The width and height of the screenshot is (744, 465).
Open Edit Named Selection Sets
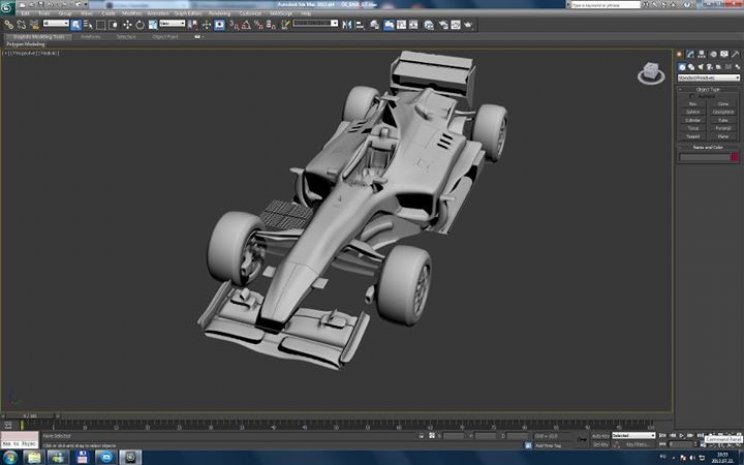click(x=285, y=25)
